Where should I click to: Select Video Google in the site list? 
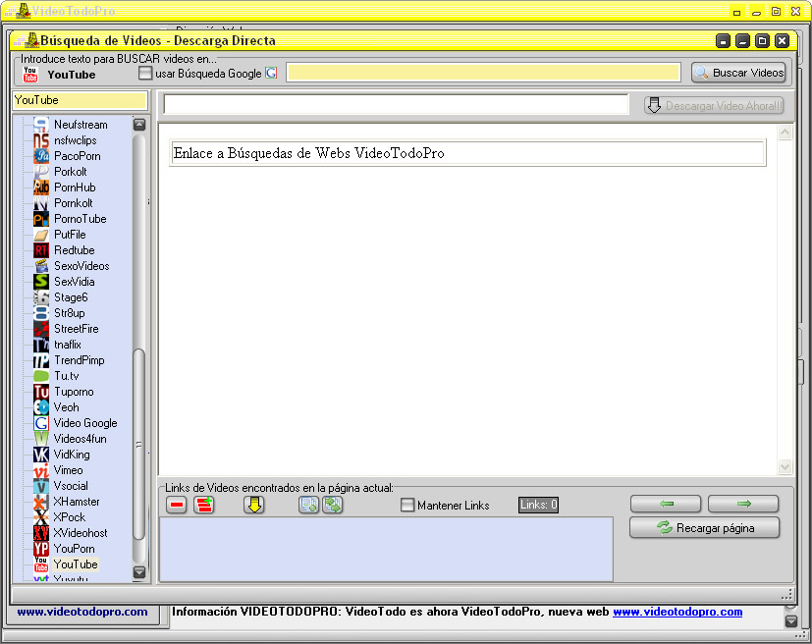pyautogui.click(x=85, y=423)
